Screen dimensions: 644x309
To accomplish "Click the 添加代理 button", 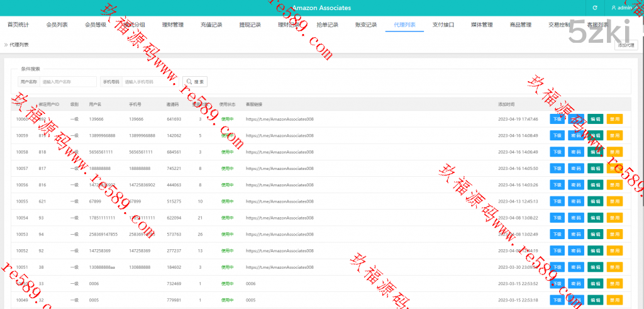I will [626, 45].
